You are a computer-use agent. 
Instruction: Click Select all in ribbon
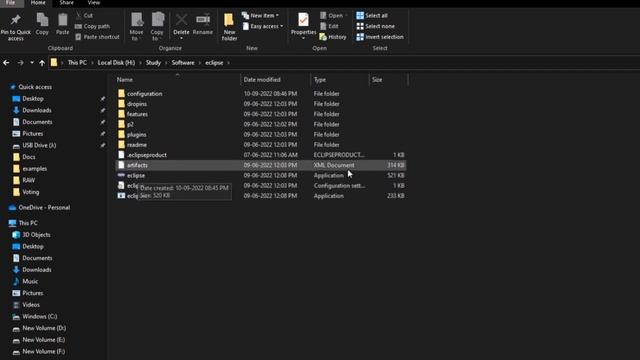pos(372,16)
